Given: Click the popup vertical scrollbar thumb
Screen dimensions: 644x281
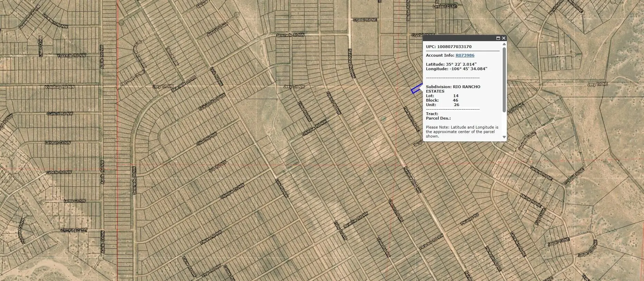Looking at the screenshot, I should tap(504, 79).
